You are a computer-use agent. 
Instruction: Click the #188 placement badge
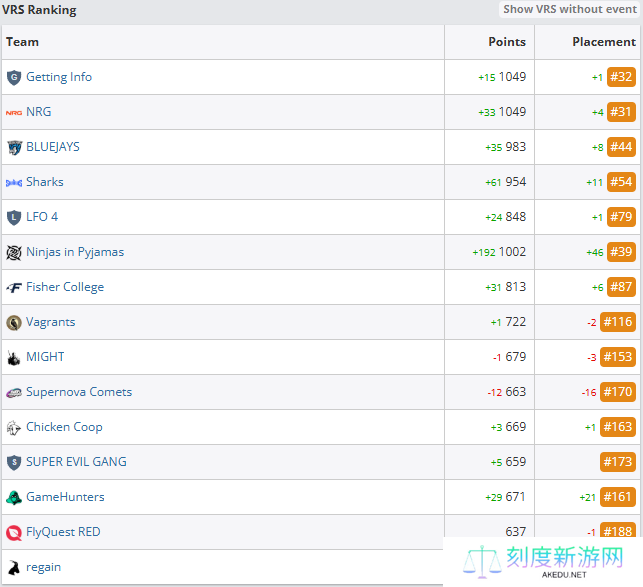point(618,530)
